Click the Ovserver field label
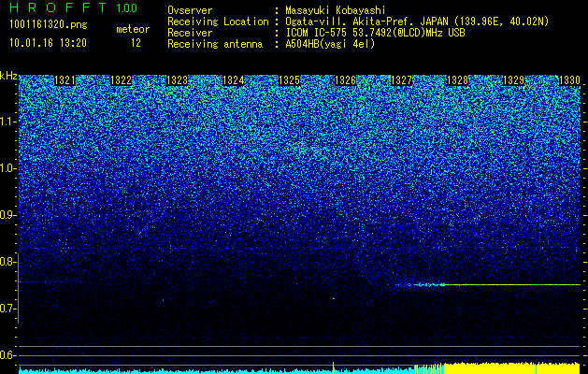This screenshot has width=588, height=374. pos(190,10)
